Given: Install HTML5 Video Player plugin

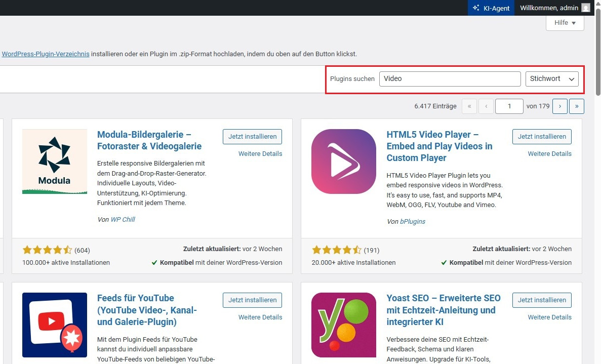Looking at the screenshot, I should 542,136.
